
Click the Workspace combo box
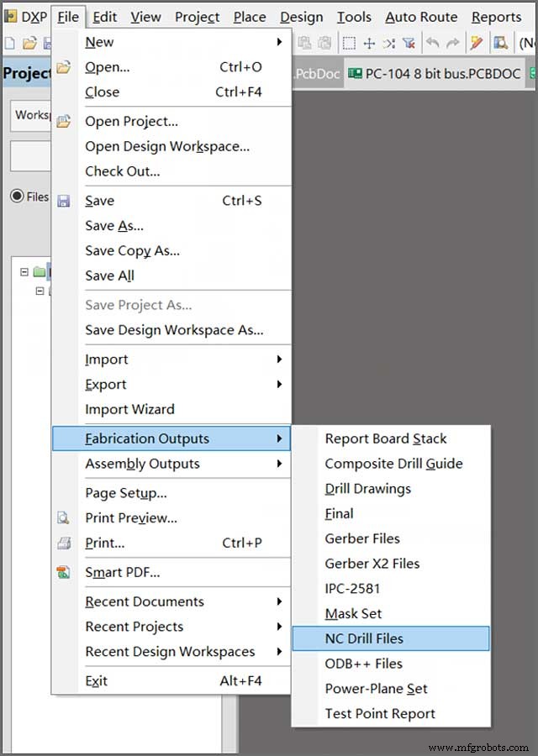click(x=32, y=115)
